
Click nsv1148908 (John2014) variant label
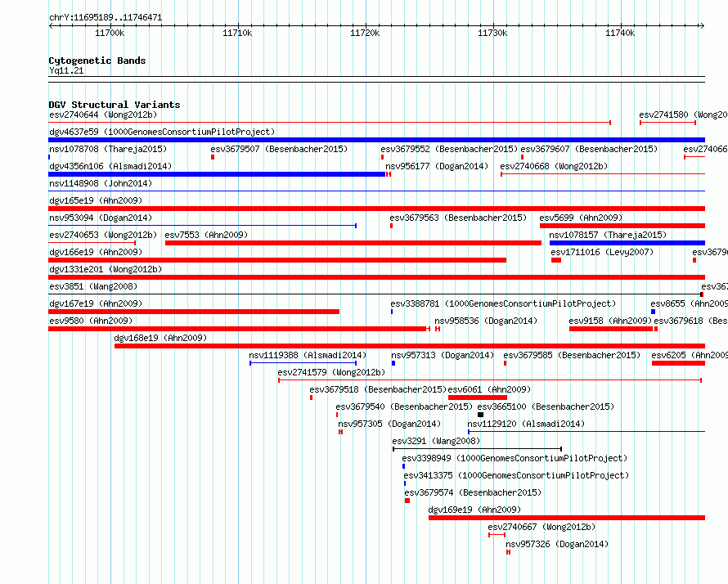(x=101, y=183)
